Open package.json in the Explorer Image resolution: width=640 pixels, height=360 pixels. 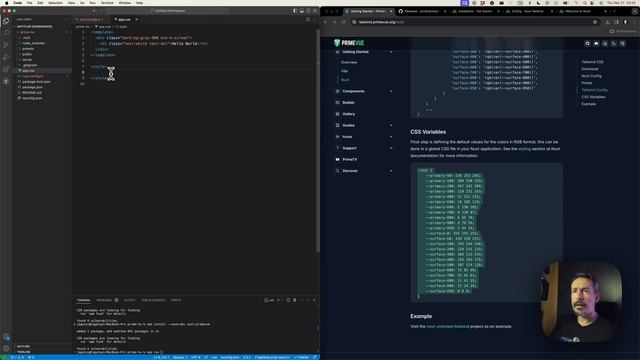tap(32, 87)
